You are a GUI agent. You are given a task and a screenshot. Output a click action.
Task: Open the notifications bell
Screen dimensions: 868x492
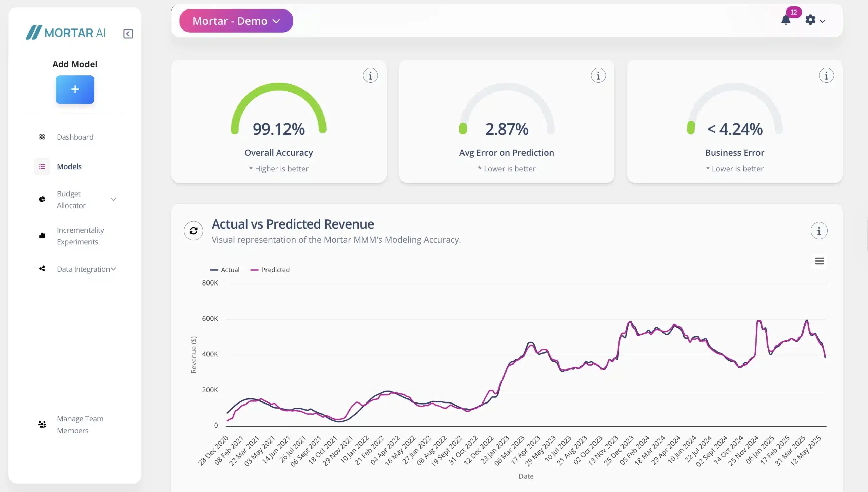(786, 20)
